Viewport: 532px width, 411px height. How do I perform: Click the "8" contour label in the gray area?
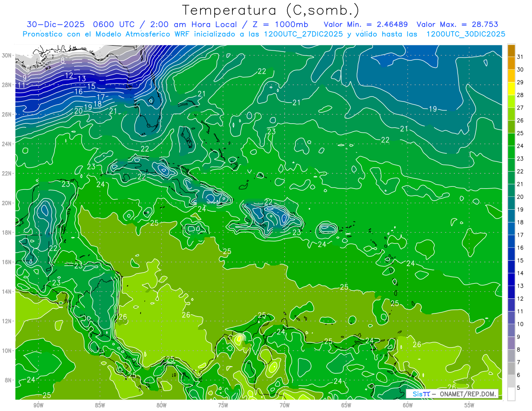(x=63, y=60)
